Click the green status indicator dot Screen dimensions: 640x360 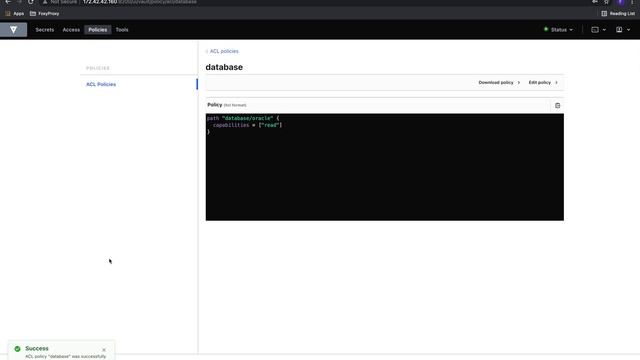pos(546,29)
